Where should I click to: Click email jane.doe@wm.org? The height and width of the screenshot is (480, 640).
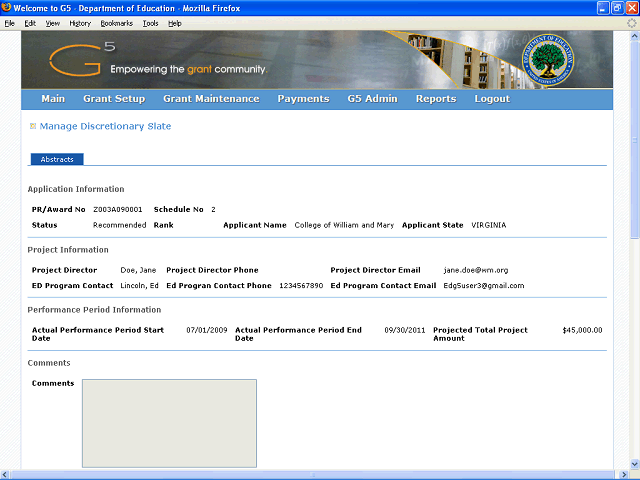pos(476,270)
